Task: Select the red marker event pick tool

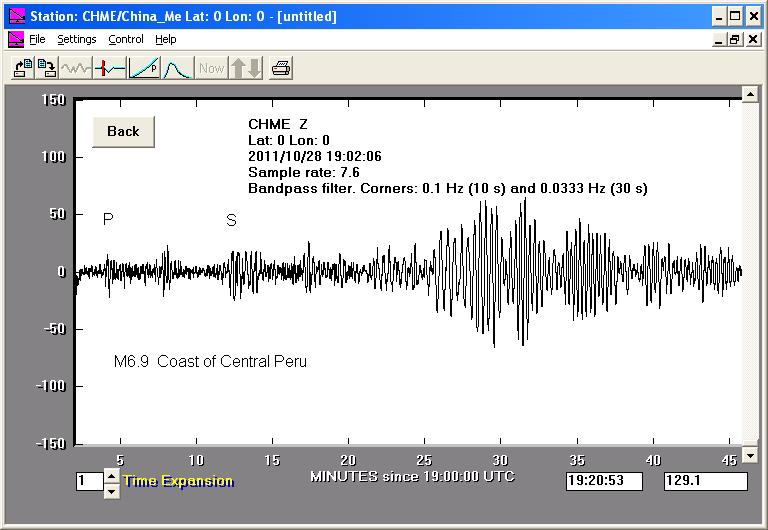Action: click(110, 68)
